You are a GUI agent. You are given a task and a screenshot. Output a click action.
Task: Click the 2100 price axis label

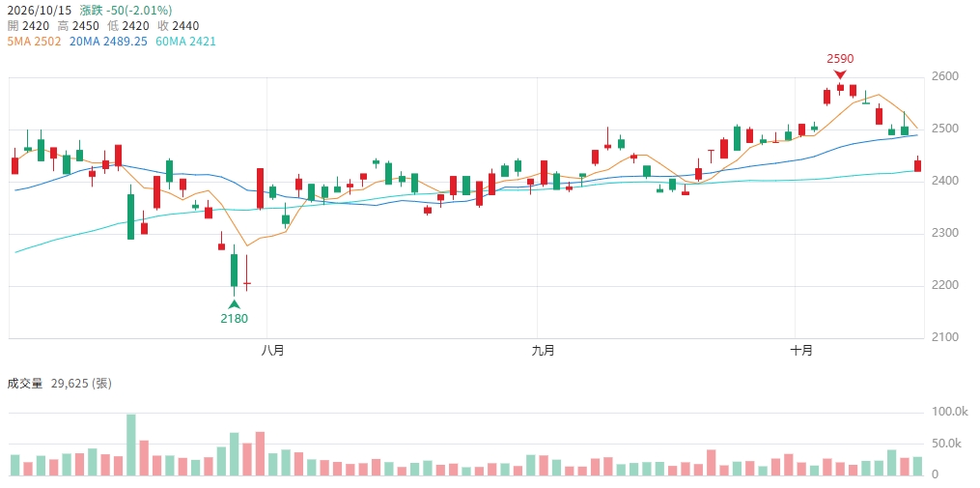pyautogui.click(x=945, y=337)
